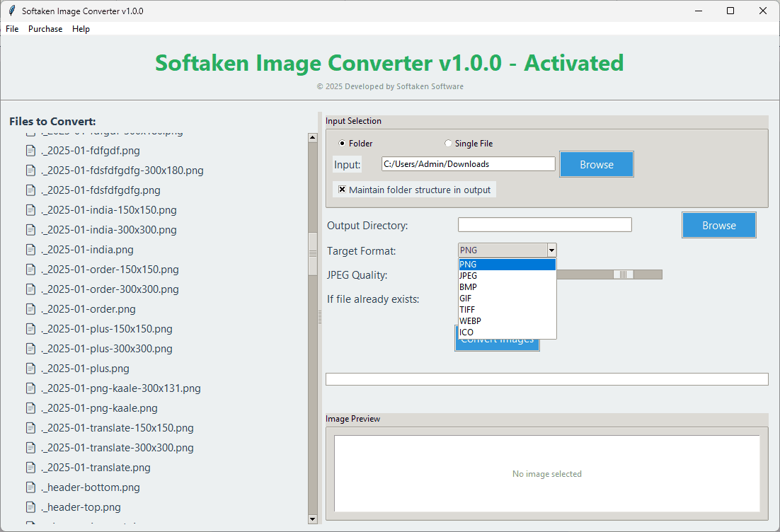Click file icon beside ._2025-01-order.png
This screenshot has width=780, height=532.
click(31, 309)
